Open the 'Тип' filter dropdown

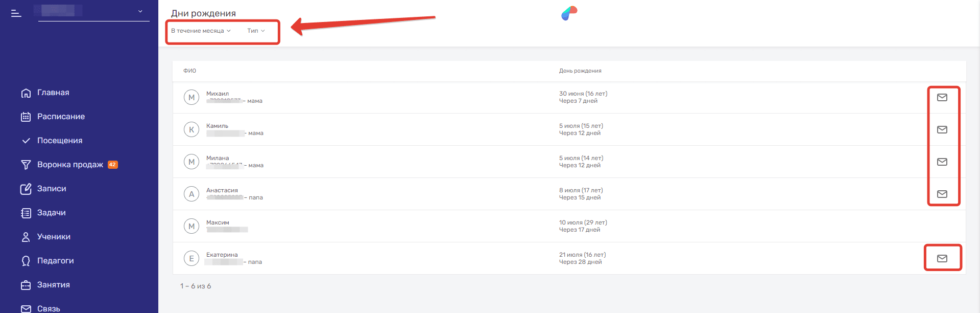coord(256,31)
